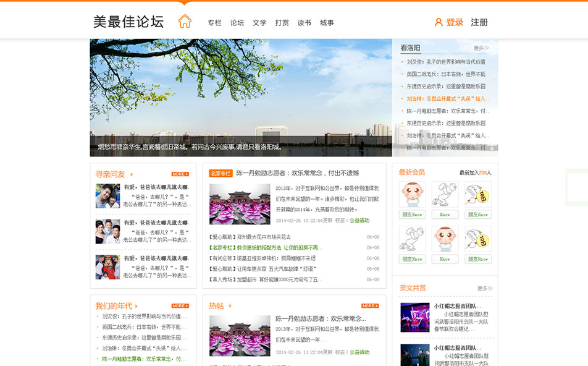The image size is (588, 366).
Task: Click the orange home icon in header
Action: pyautogui.click(x=185, y=22)
